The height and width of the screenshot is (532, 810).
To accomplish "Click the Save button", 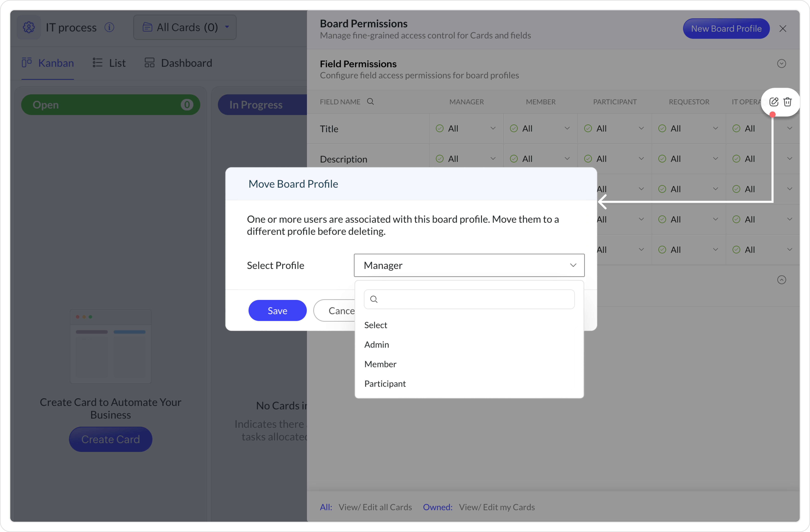I will pyautogui.click(x=277, y=310).
